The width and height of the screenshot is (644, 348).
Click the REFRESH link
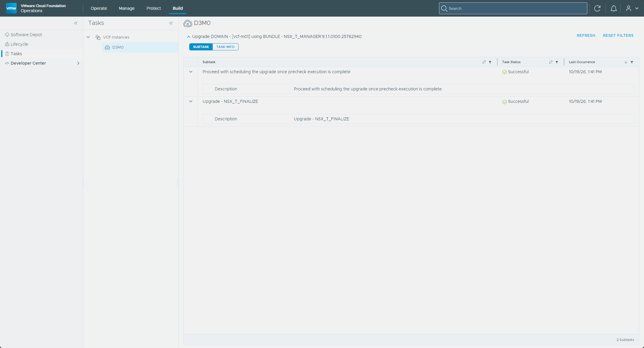pos(586,36)
